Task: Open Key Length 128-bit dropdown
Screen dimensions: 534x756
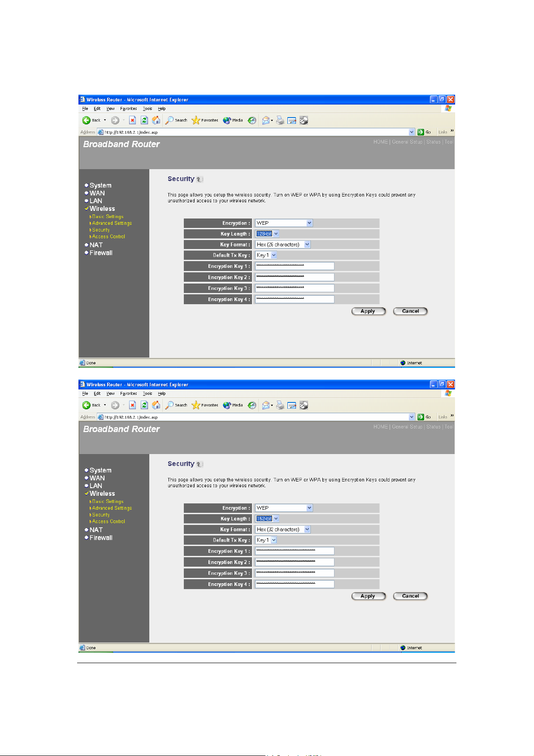Action: tap(267, 234)
